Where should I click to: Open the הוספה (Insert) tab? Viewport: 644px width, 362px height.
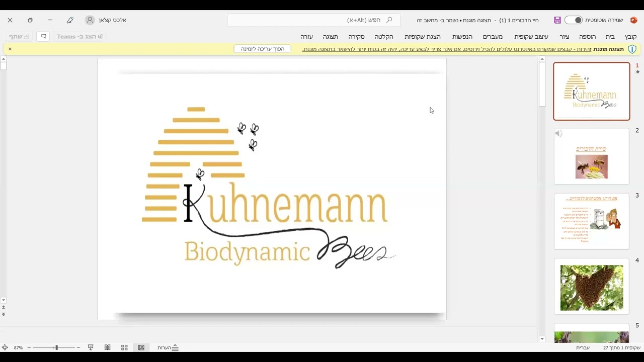pos(587,37)
